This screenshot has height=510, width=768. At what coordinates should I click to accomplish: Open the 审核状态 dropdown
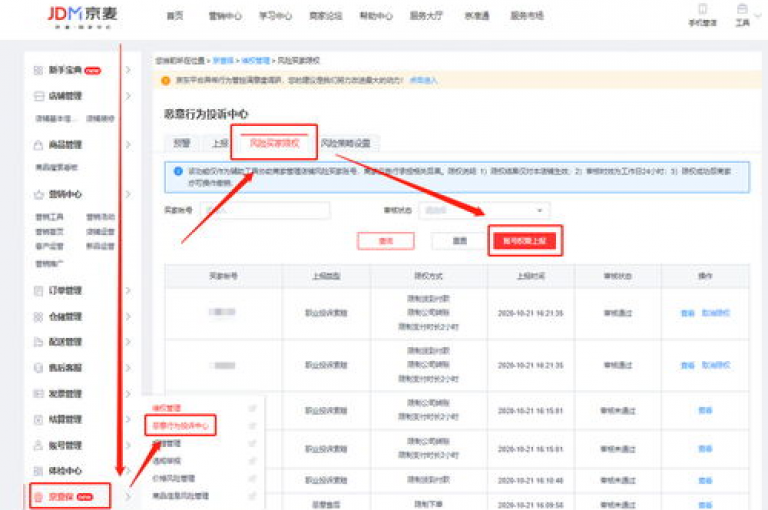click(484, 211)
